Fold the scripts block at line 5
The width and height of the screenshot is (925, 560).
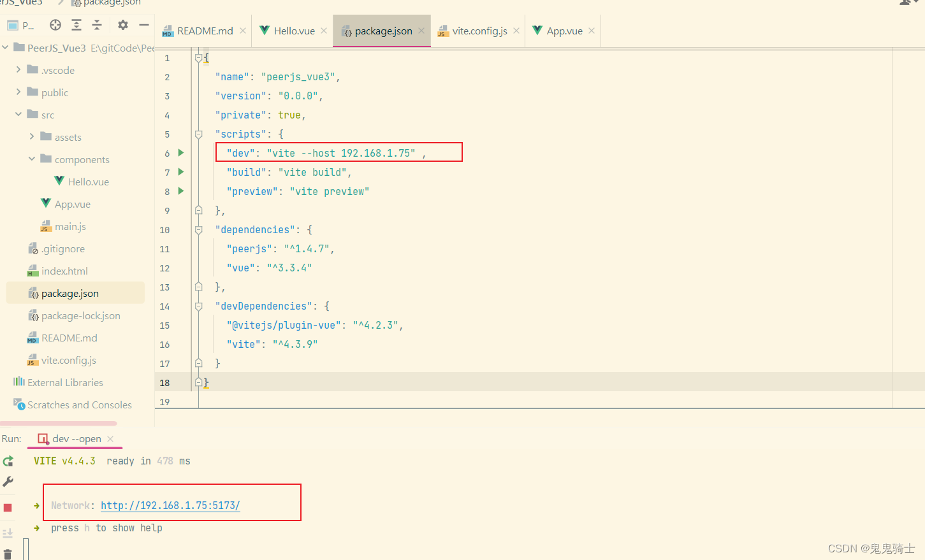coord(198,134)
